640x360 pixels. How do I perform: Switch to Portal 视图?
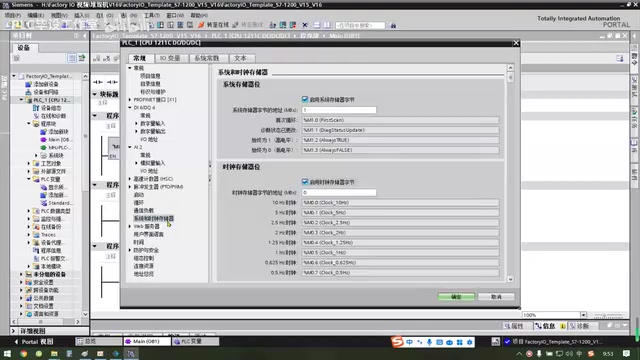tap(34, 342)
